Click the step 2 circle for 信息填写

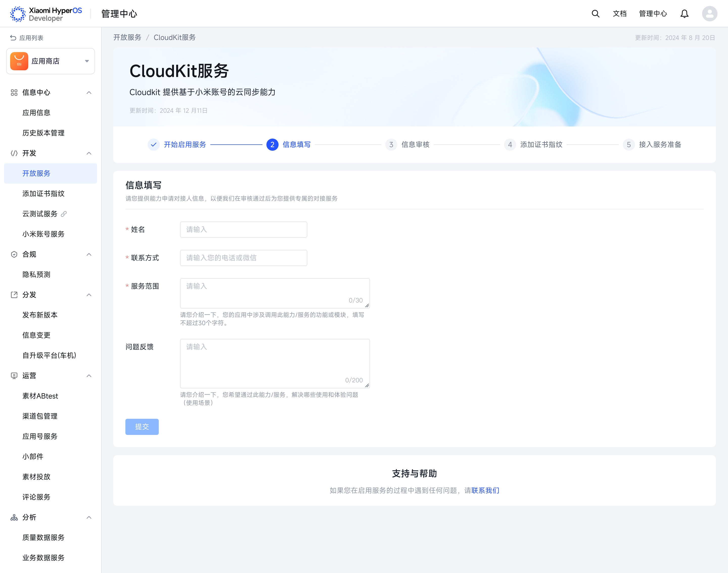pos(272,145)
